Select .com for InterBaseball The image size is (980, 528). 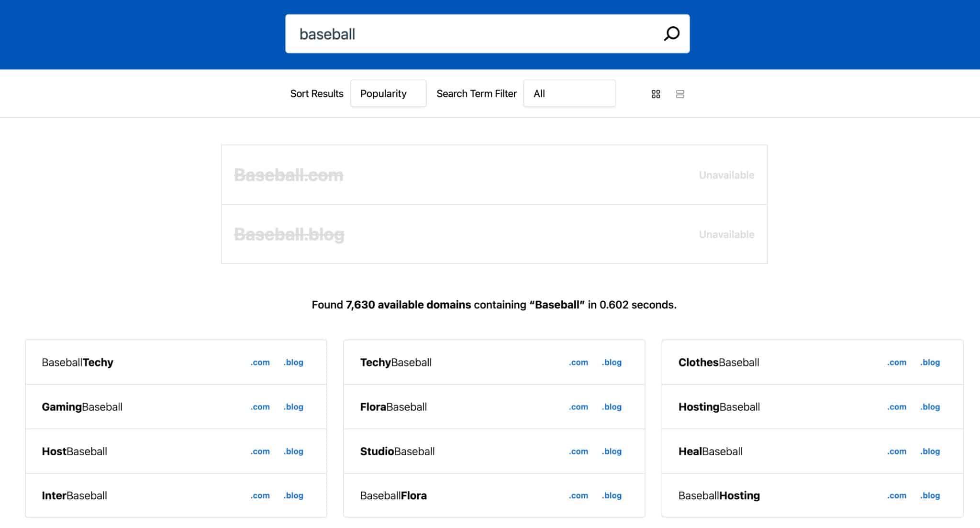tap(260, 495)
